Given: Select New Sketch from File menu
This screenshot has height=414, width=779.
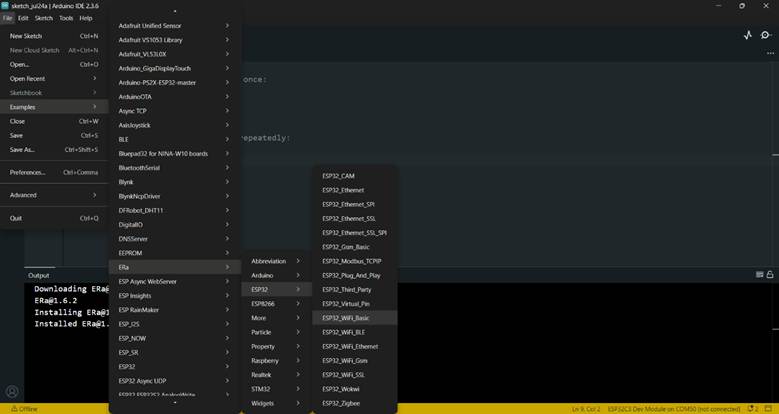Looking at the screenshot, I should click(54, 36).
